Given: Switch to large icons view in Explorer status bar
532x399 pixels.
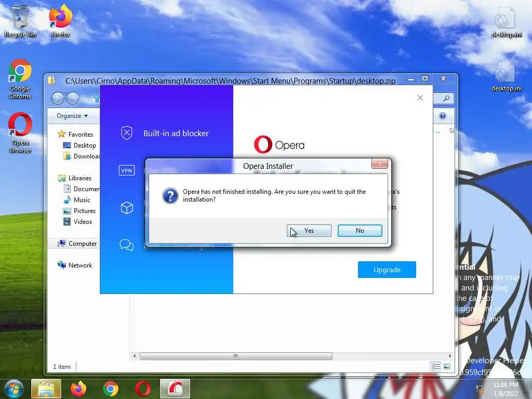Looking at the screenshot, I should click(446, 366).
